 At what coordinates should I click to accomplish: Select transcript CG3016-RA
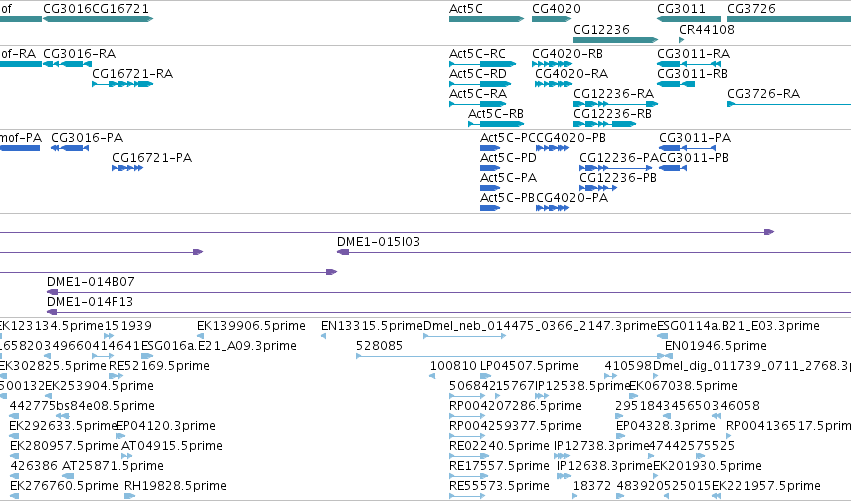(x=67, y=64)
